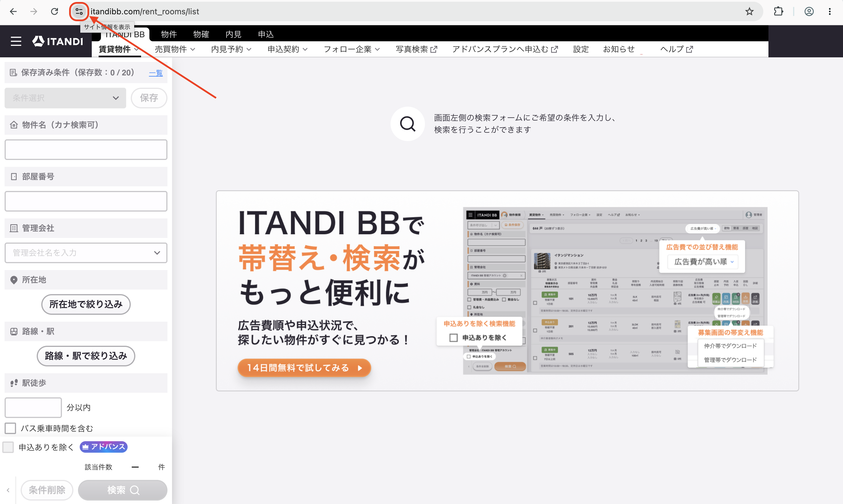This screenshot has width=843, height=504.
Task: Click the browser back arrow
Action: coord(13,11)
